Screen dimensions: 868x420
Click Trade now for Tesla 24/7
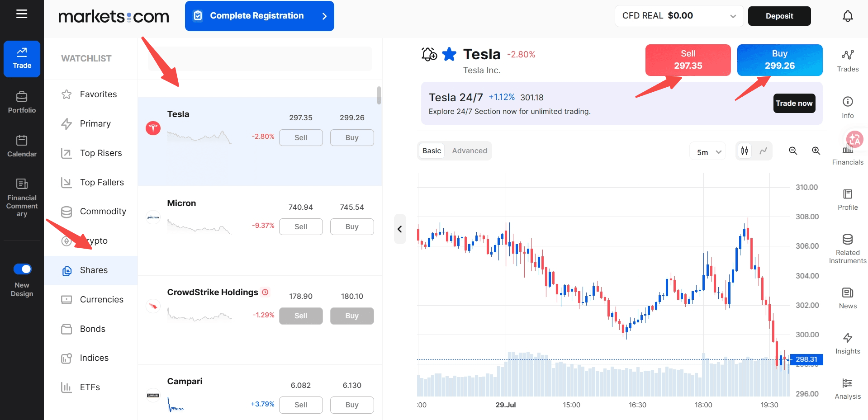794,103
